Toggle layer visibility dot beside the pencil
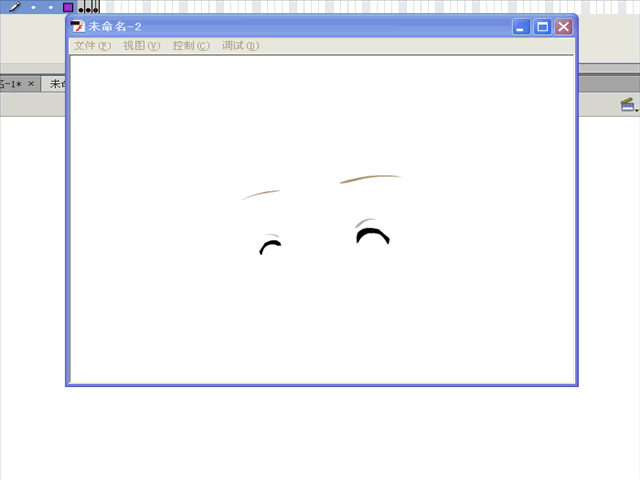 (33, 7)
